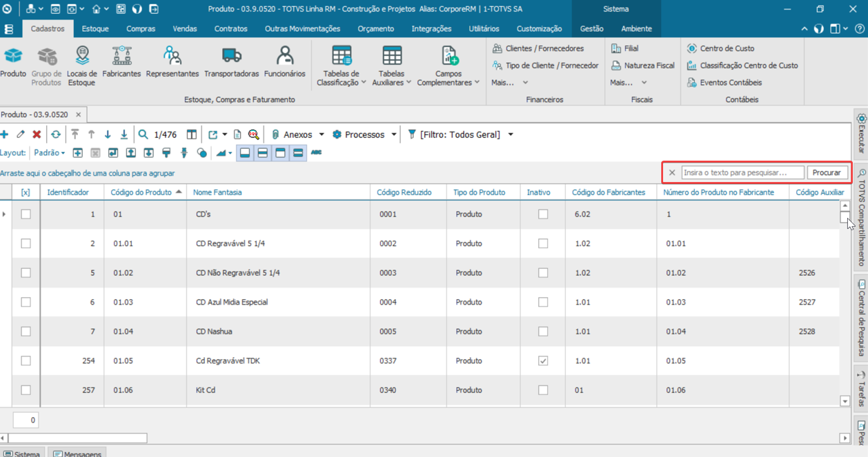Switch to the Compras ribbon tab

pos(141,29)
